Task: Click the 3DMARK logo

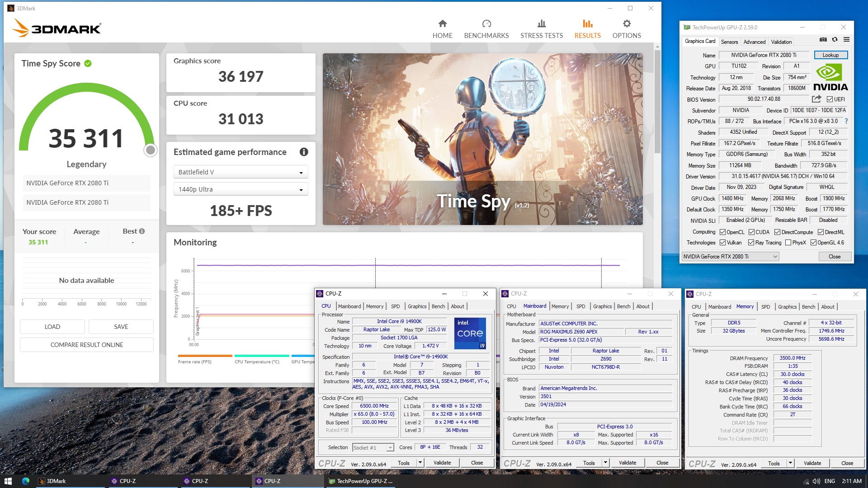Action: 57,28
